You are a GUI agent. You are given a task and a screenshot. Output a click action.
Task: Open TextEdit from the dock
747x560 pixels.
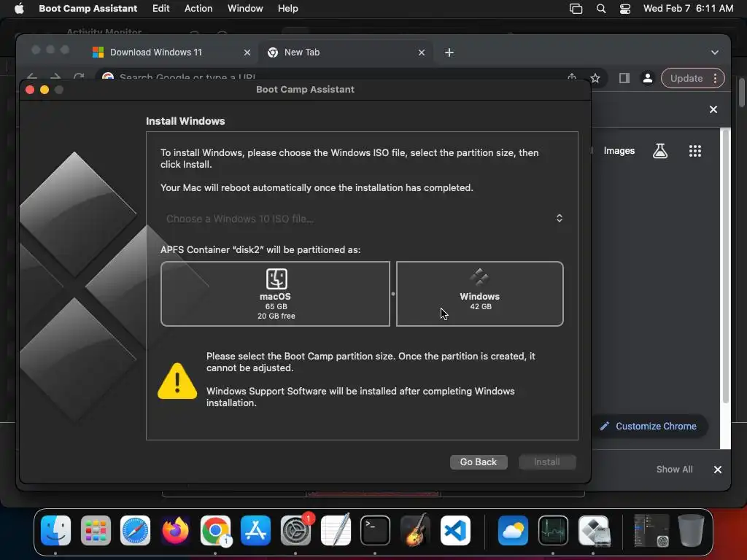click(336, 531)
